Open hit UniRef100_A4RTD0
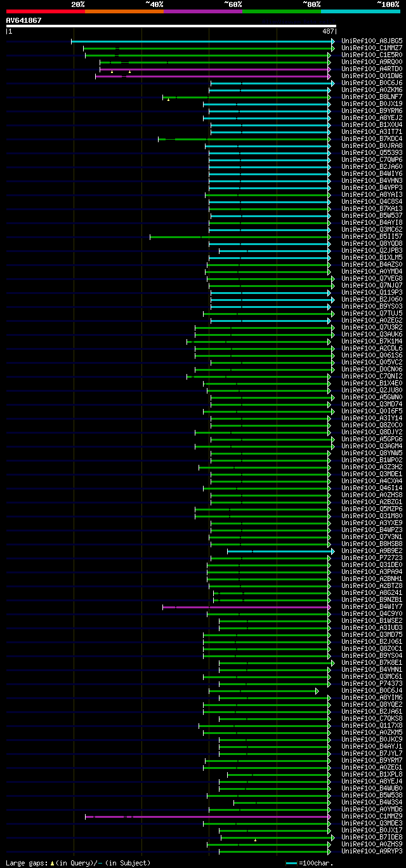The height and width of the screenshot is (868, 406). (372, 69)
